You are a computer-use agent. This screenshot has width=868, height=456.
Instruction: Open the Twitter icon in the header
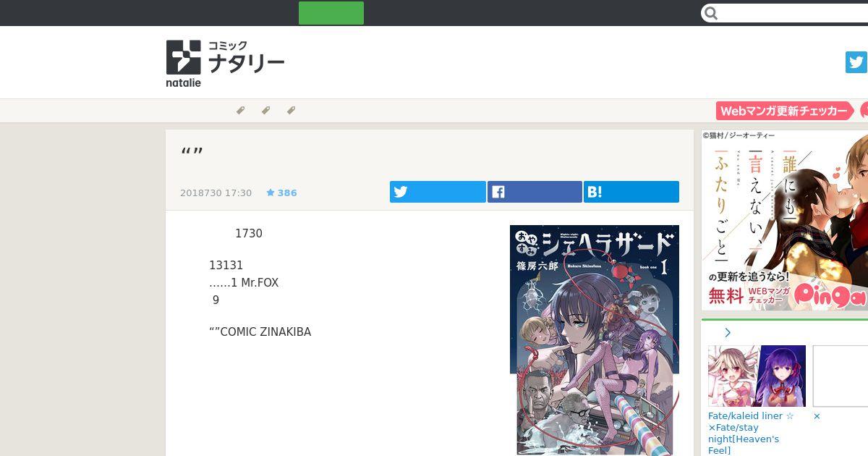coord(856,62)
